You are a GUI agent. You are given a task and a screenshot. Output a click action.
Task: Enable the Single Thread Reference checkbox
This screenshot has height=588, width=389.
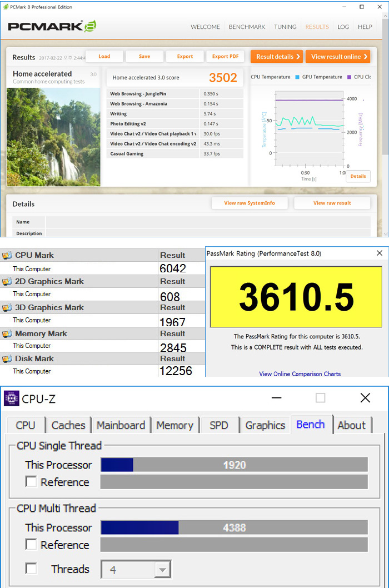31,482
